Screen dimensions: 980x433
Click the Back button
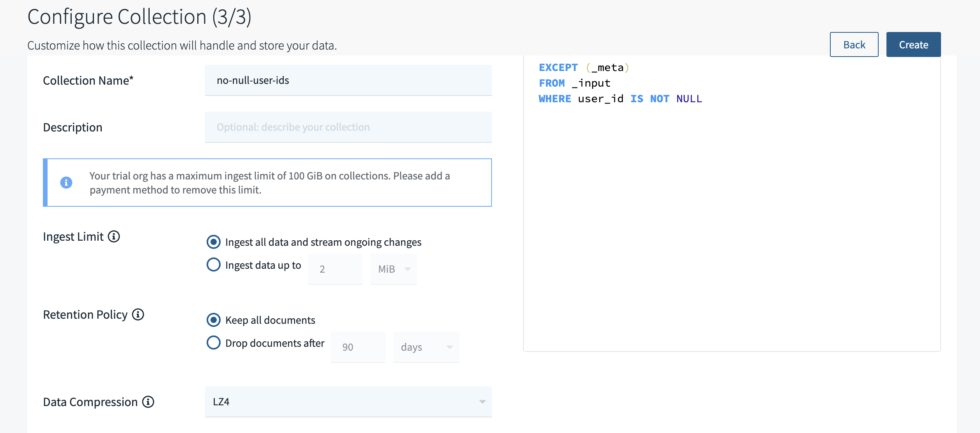click(x=854, y=45)
